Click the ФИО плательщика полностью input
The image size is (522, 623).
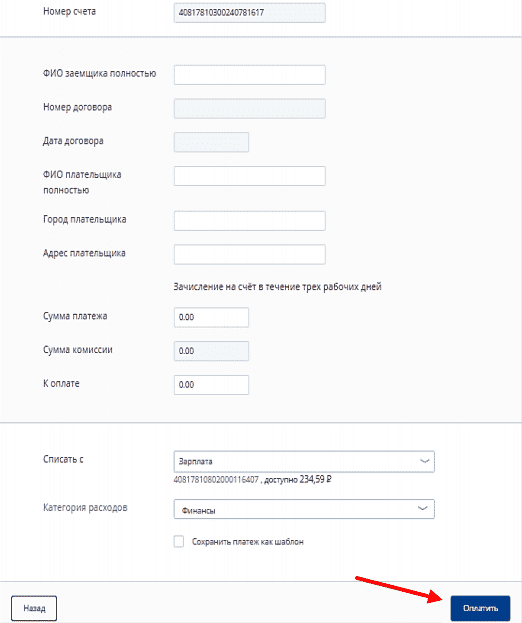[249, 176]
